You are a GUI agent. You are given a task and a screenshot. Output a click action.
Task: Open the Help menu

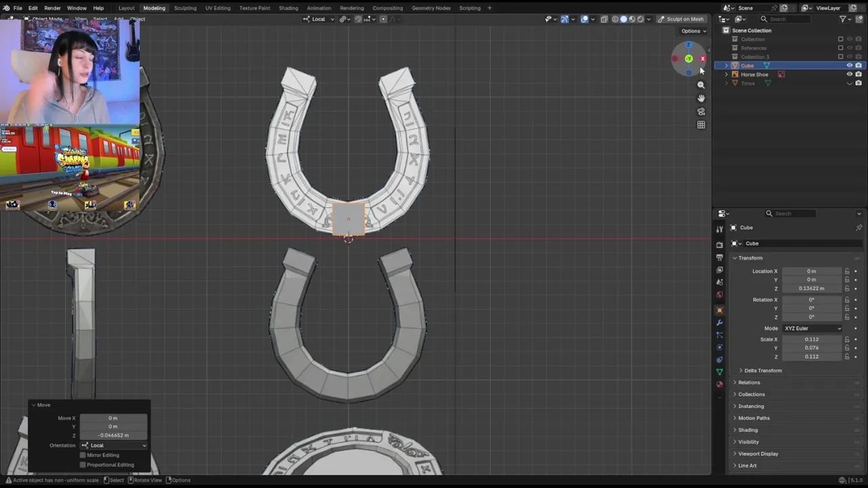pyautogui.click(x=98, y=8)
